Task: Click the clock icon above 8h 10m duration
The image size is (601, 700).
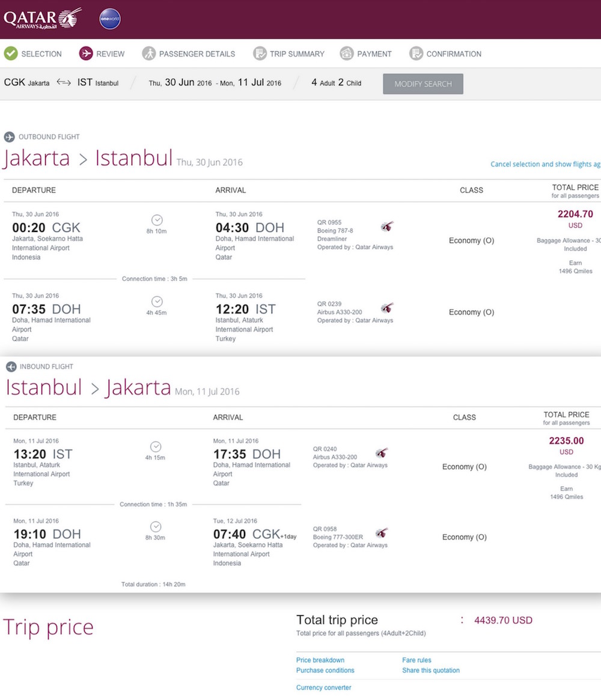Action: point(157,221)
